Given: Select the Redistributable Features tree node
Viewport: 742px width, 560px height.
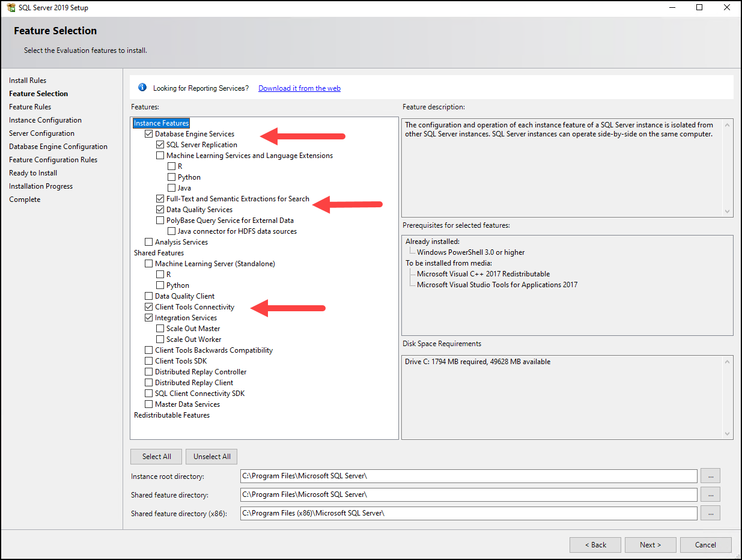Looking at the screenshot, I should click(172, 415).
